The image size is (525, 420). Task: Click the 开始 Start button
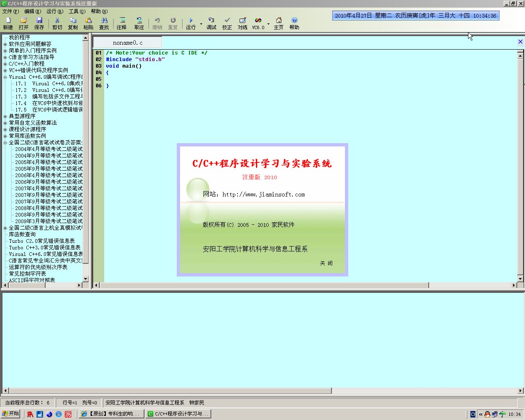click(11, 414)
